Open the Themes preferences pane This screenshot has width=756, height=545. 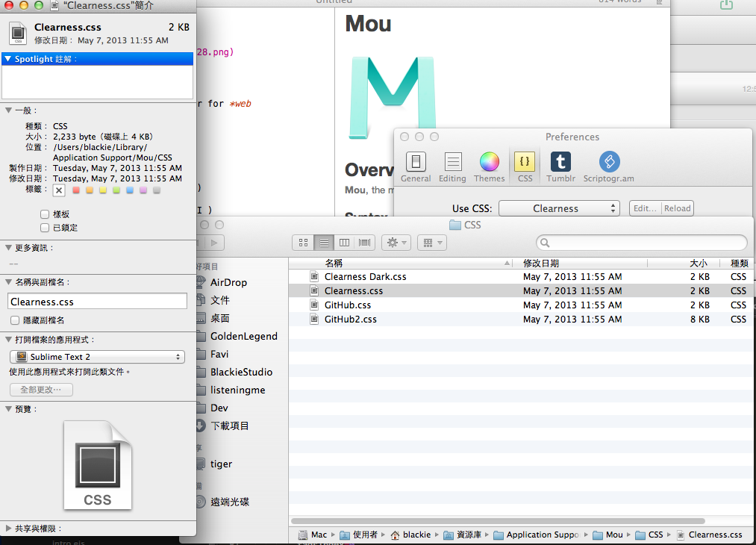tap(489, 166)
